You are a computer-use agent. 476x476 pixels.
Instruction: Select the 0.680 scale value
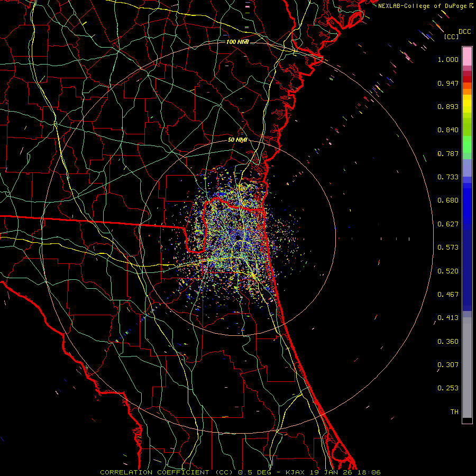[x=448, y=200]
